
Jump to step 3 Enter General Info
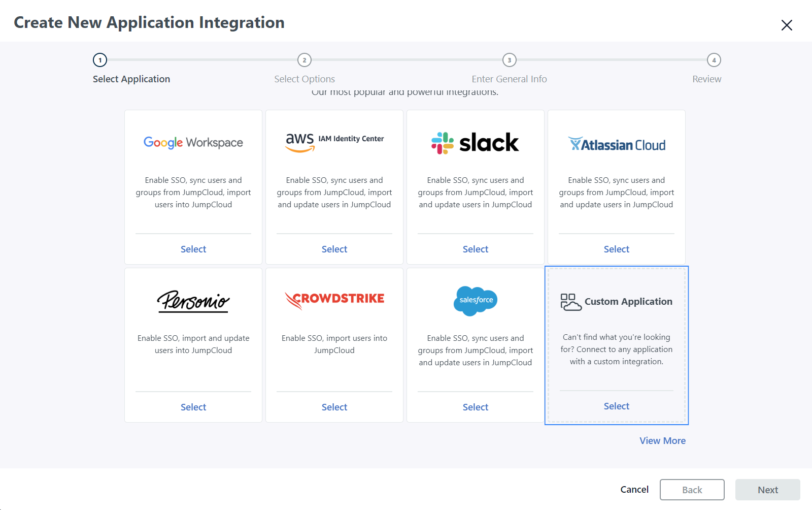(509, 60)
